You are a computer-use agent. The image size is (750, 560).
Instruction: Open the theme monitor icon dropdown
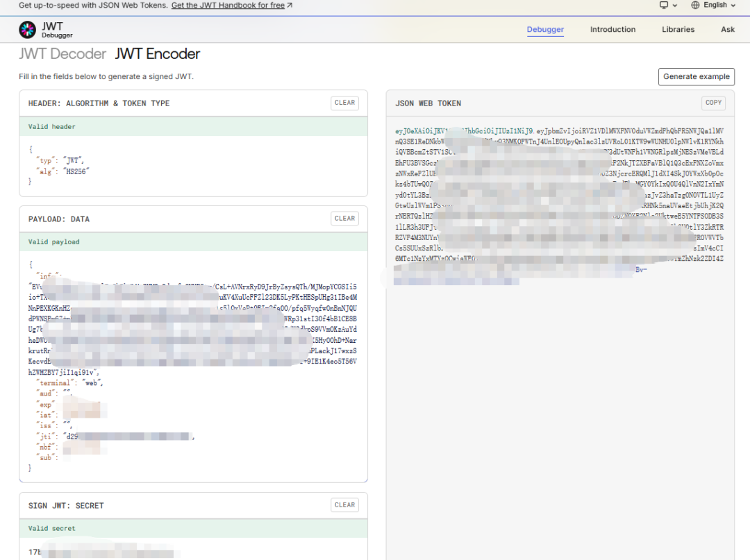tap(668, 6)
